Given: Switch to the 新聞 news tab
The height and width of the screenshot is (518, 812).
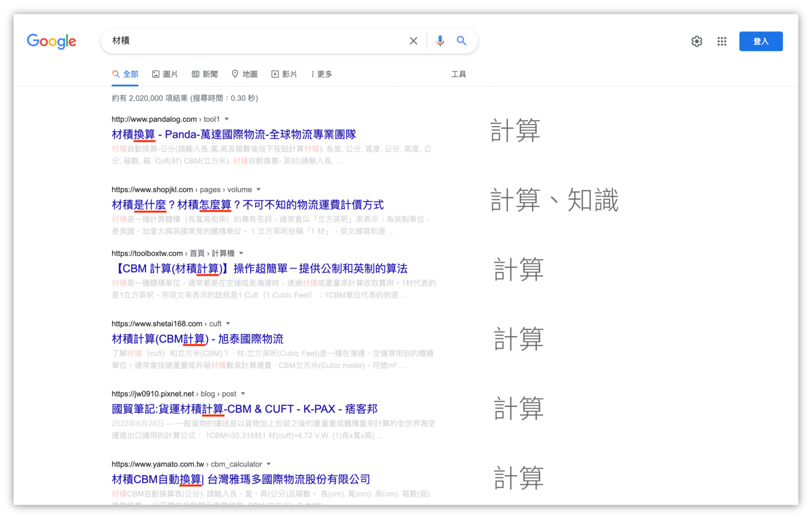Looking at the screenshot, I should click(205, 74).
